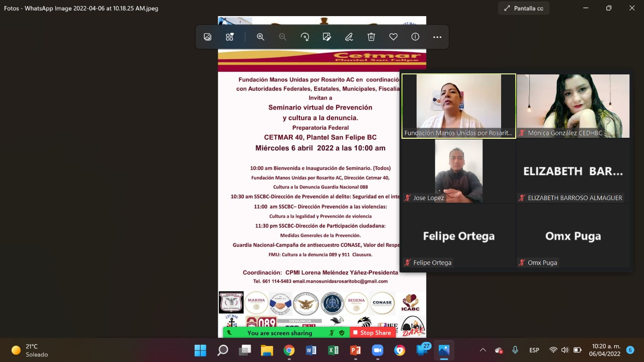Select 'You are screen sharing' label
This screenshot has width=644, height=362.
(x=280, y=333)
